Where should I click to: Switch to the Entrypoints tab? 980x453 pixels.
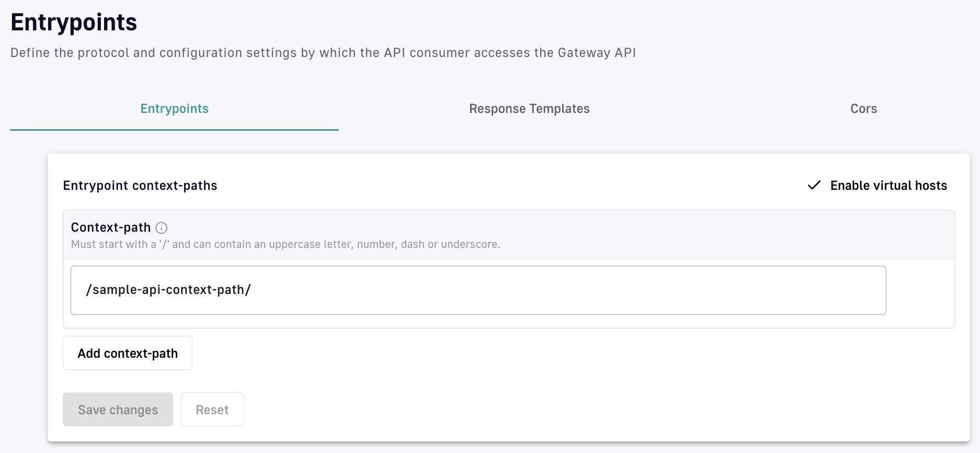click(x=174, y=109)
